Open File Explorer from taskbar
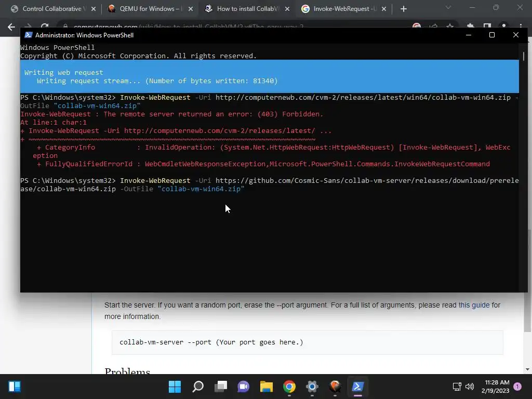Screen dimensions: 532x399 (267, 387)
